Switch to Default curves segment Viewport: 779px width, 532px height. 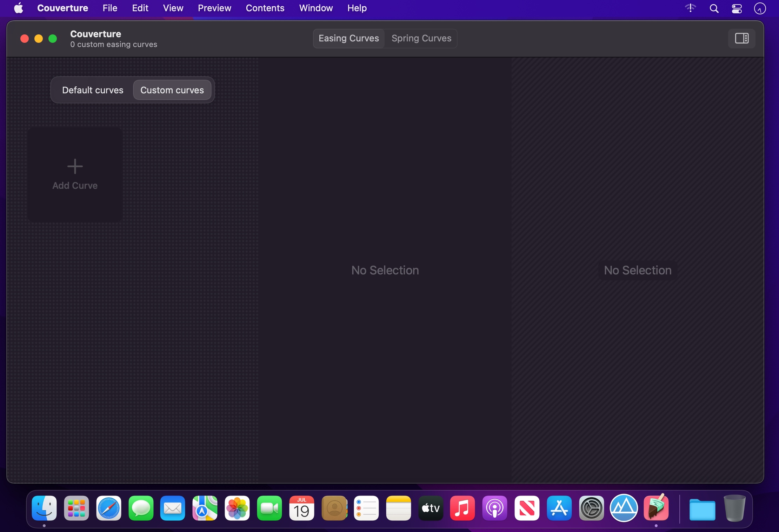pyautogui.click(x=93, y=90)
